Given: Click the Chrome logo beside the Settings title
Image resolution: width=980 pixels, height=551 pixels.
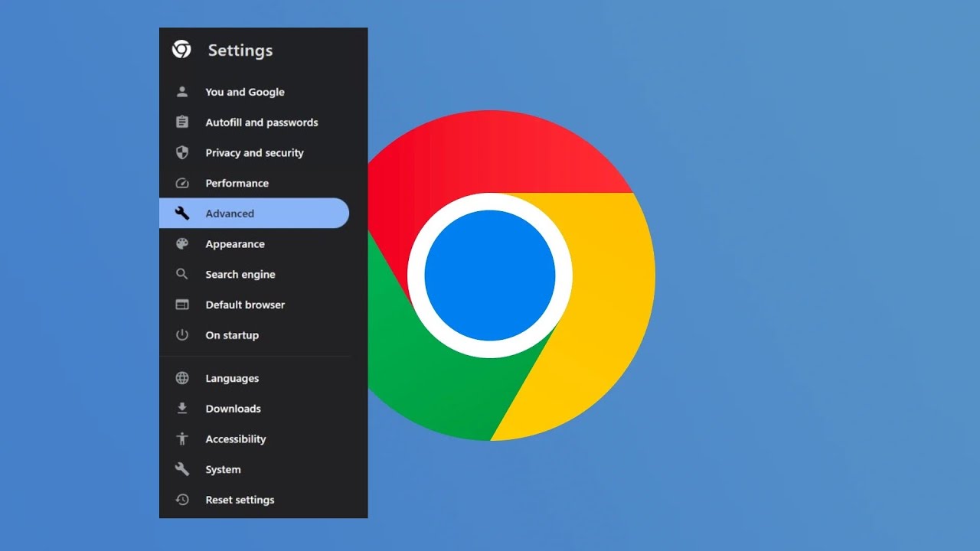Looking at the screenshot, I should (181, 50).
